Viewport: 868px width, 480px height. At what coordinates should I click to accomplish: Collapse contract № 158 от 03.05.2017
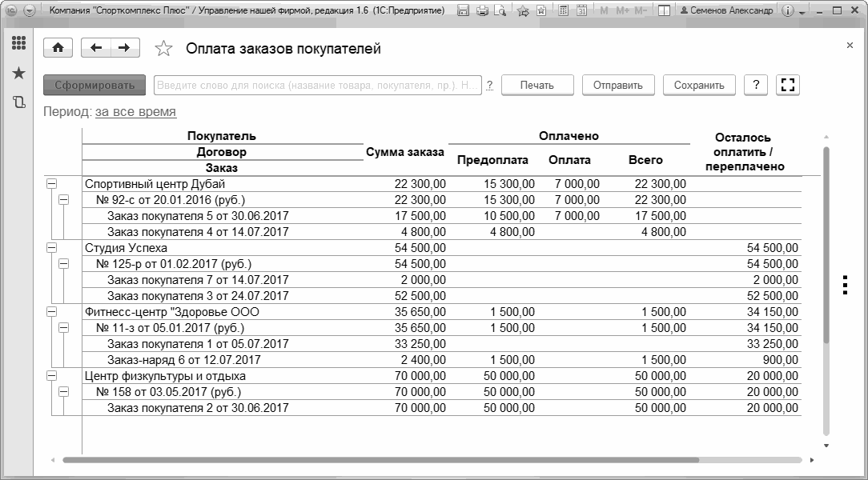[64, 391]
